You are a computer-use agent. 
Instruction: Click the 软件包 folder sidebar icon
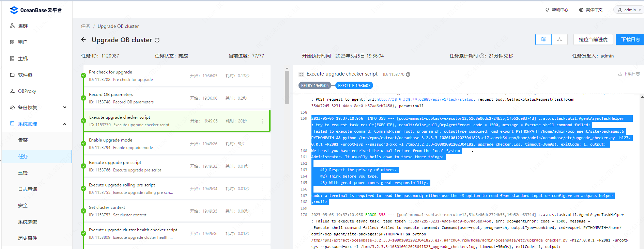12,75
